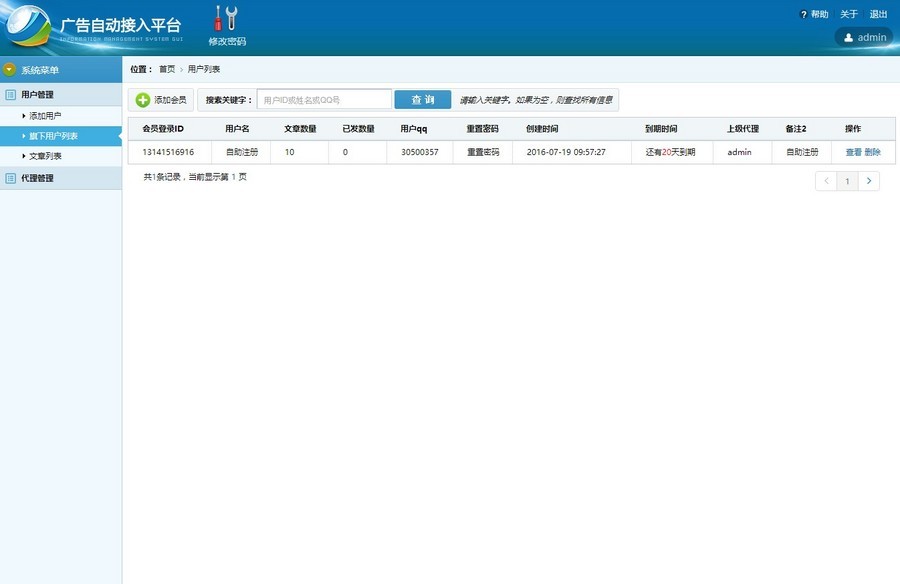Click the 广告自动接入平台 title

(121, 25)
